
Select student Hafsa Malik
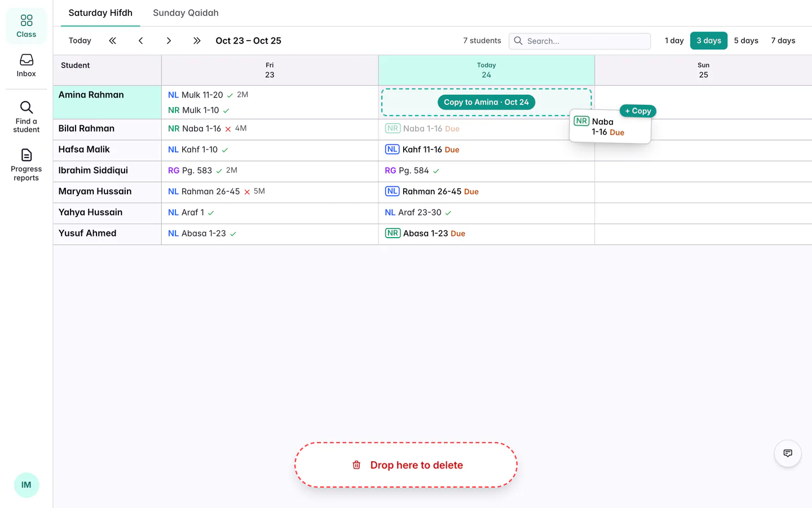point(84,150)
